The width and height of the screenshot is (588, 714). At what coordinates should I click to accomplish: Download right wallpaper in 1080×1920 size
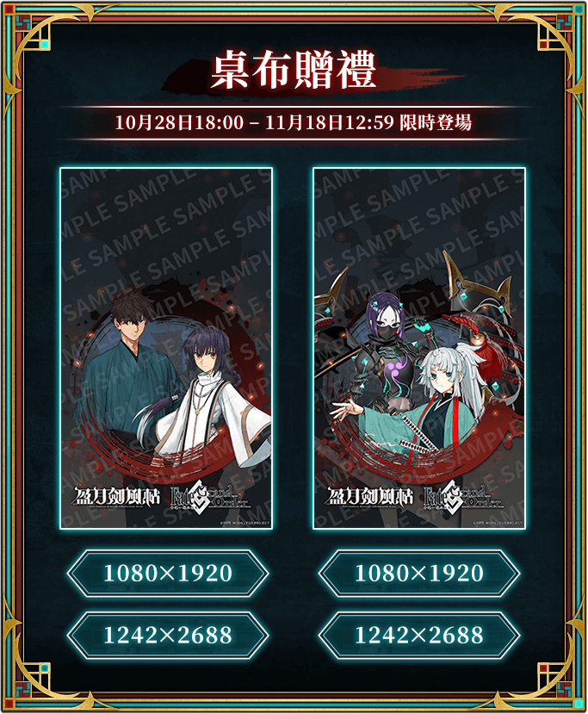click(418, 574)
